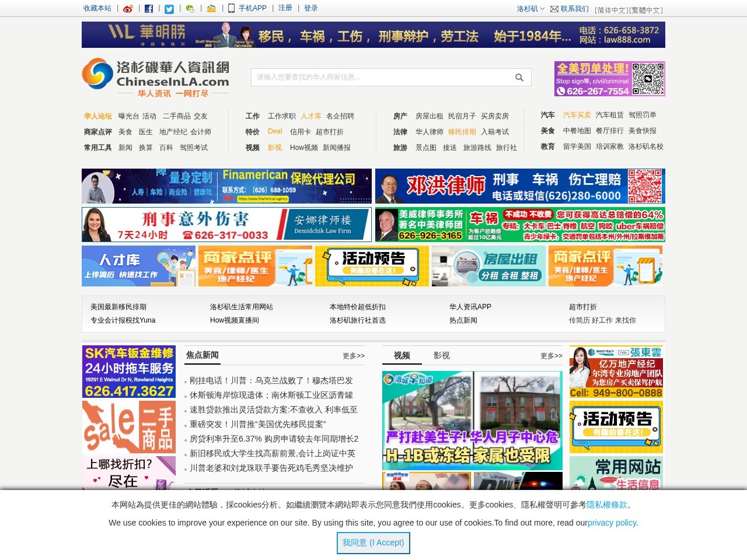Accept cookies with 我同意 (I Accept) button
Viewport: 747px width, 560px height.
point(373,542)
